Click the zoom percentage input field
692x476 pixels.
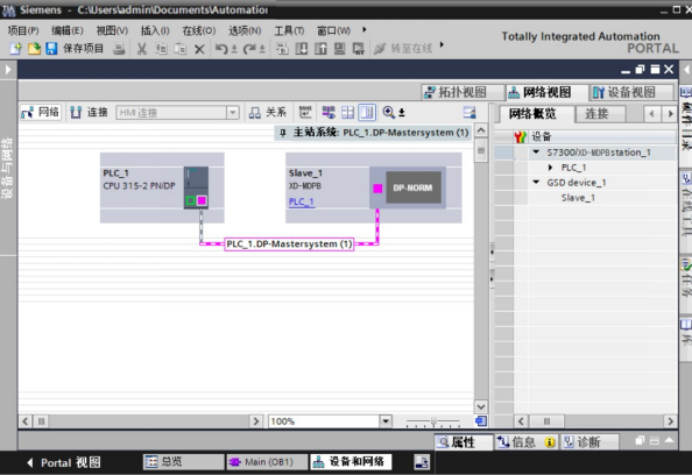[324, 421]
